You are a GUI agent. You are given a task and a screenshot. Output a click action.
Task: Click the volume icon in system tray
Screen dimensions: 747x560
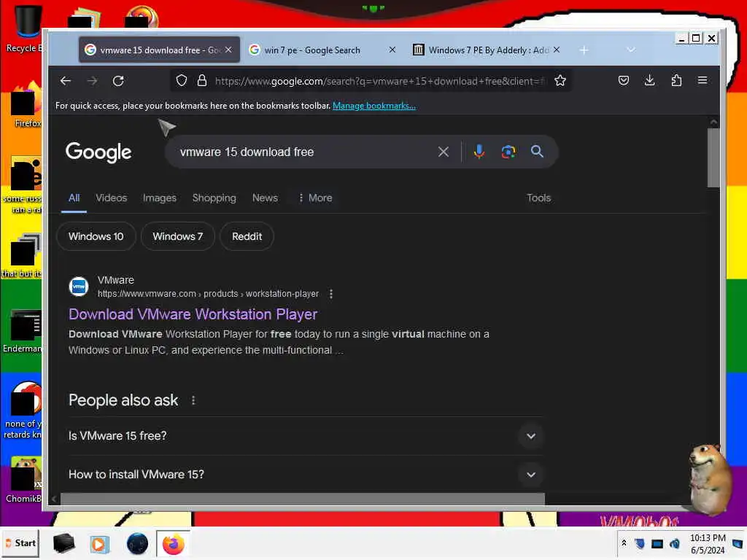click(675, 543)
